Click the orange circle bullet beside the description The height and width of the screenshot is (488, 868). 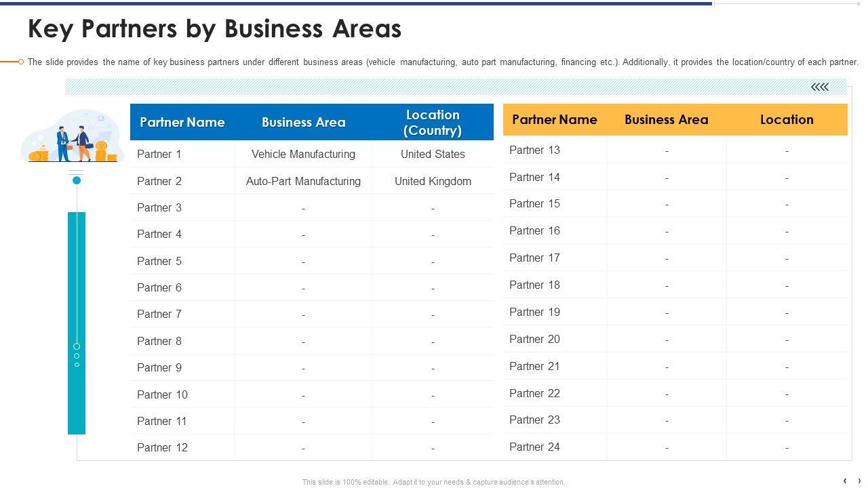pyautogui.click(x=21, y=62)
